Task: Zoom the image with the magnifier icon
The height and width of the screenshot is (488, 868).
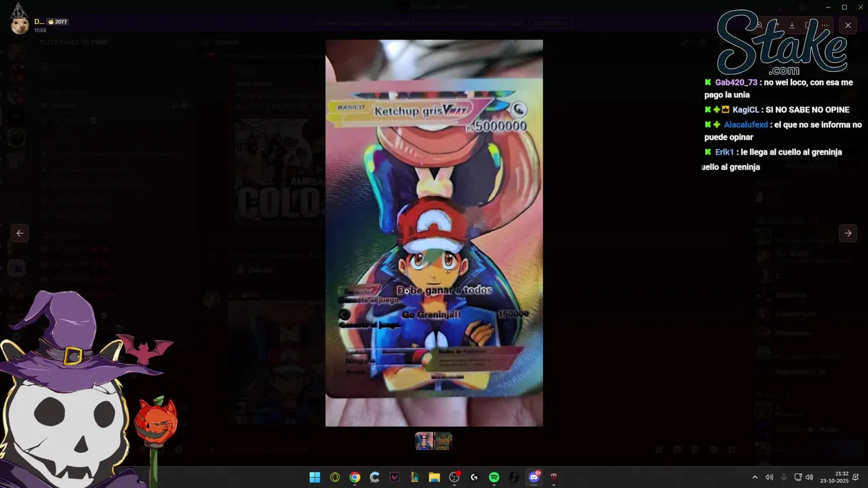Action: [760, 25]
